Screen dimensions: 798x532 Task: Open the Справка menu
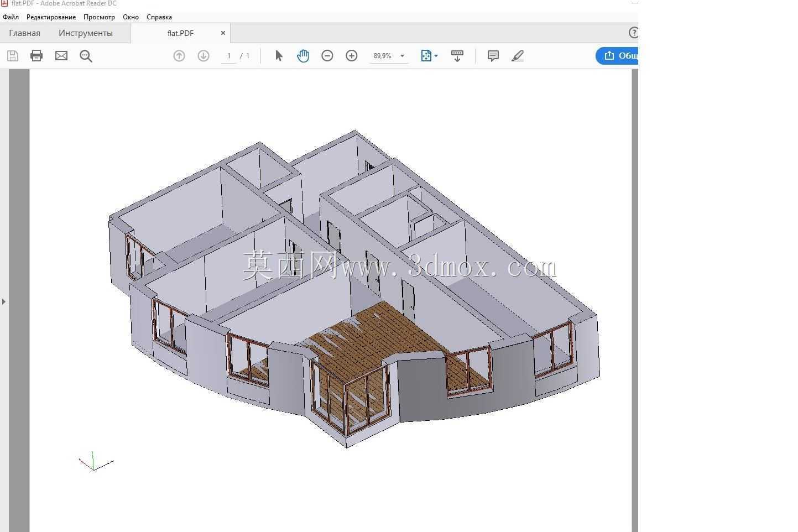pos(159,17)
